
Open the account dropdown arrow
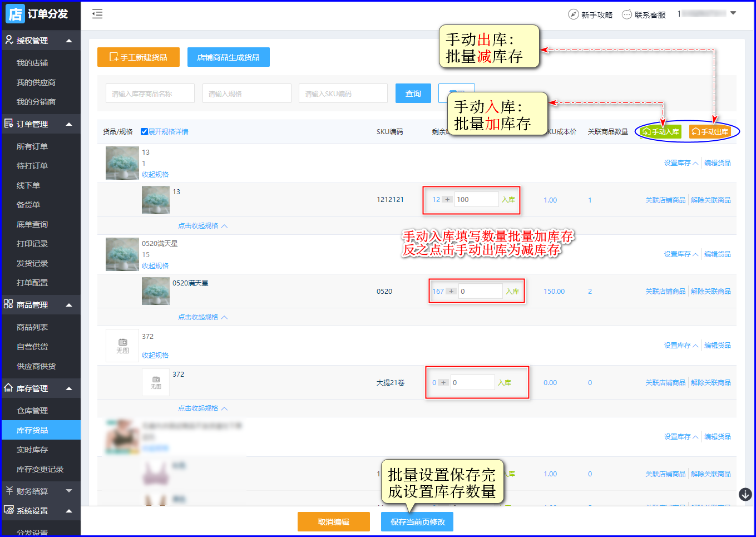pos(733,13)
